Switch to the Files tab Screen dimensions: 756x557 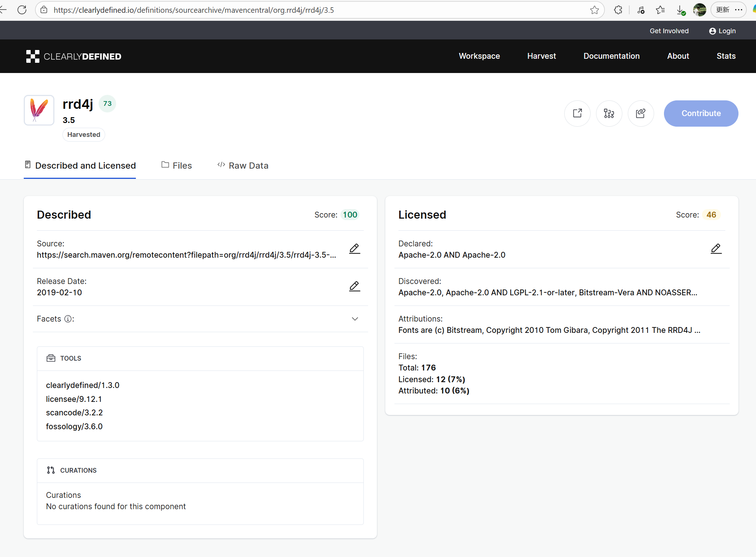pyautogui.click(x=177, y=166)
